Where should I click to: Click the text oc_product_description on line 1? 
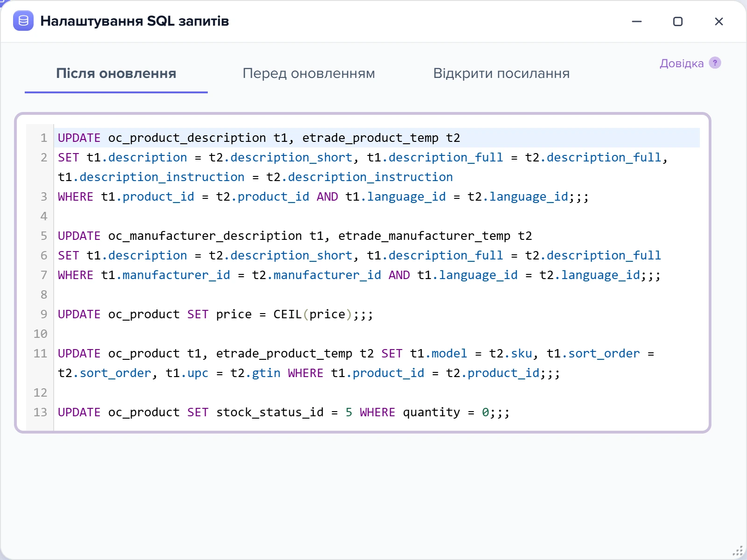[187, 138]
